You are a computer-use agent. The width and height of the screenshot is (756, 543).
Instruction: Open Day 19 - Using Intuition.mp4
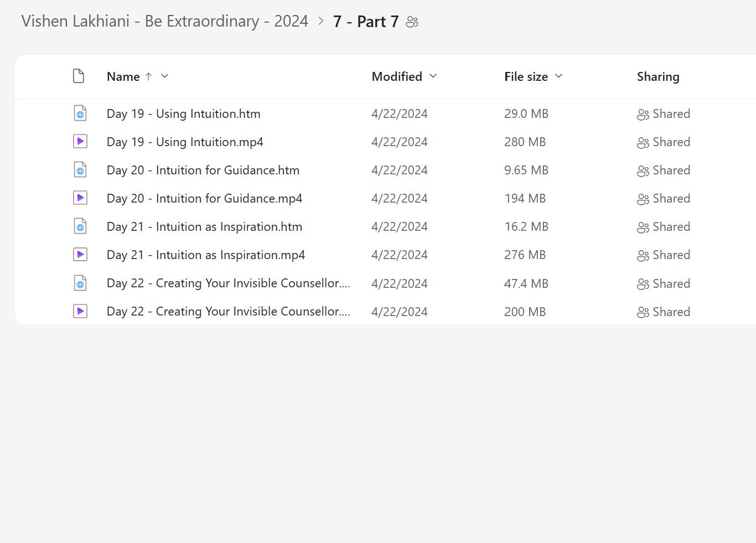coord(185,142)
